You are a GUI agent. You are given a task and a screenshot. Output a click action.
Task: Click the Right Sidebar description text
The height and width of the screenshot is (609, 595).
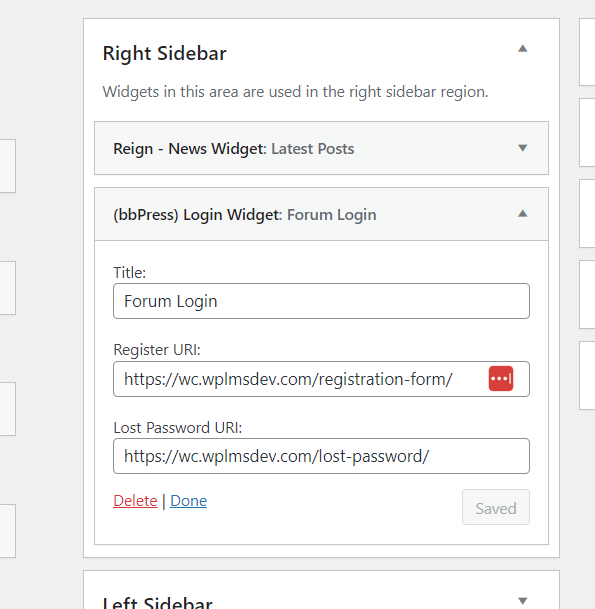point(295,92)
